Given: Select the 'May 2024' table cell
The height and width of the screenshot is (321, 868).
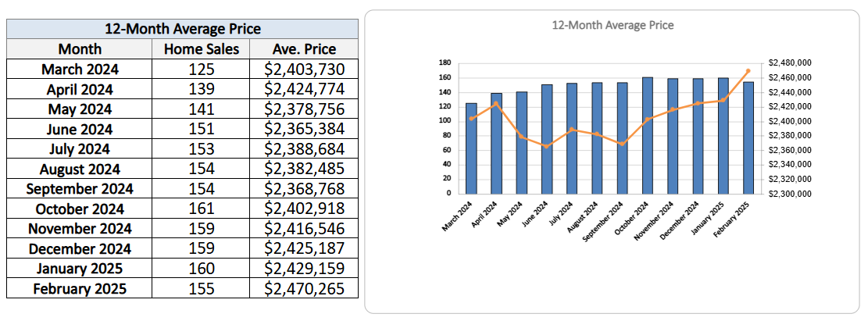Looking at the screenshot, I should pyautogui.click(x=80, y=109).
